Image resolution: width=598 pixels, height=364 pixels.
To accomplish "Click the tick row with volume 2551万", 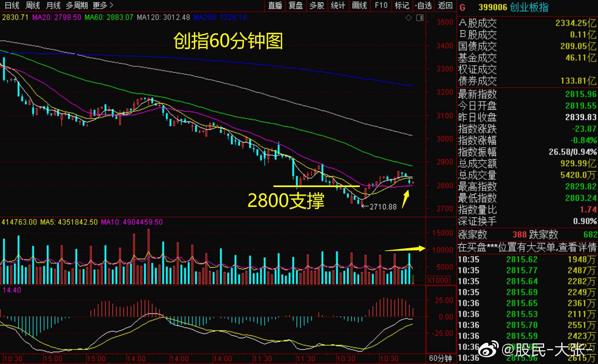I will [528, 325].
